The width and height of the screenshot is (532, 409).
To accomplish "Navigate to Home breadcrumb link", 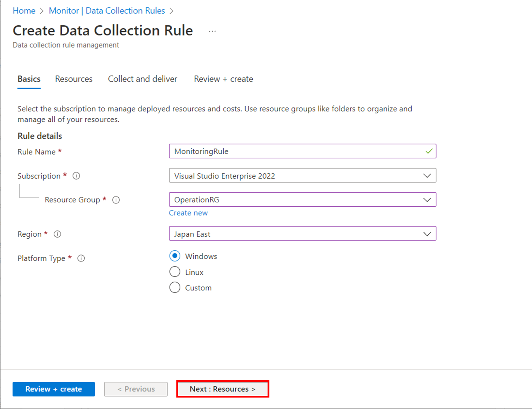I will coord(24,11).
